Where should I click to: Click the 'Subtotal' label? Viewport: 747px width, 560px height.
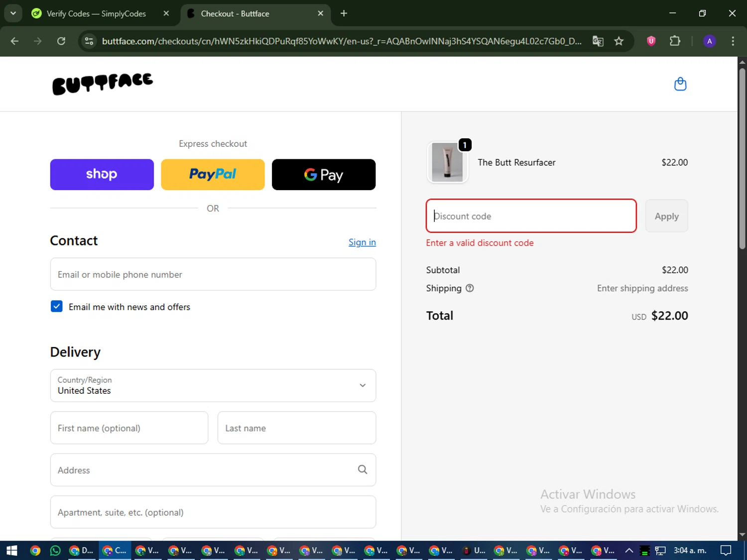point(443,270)
